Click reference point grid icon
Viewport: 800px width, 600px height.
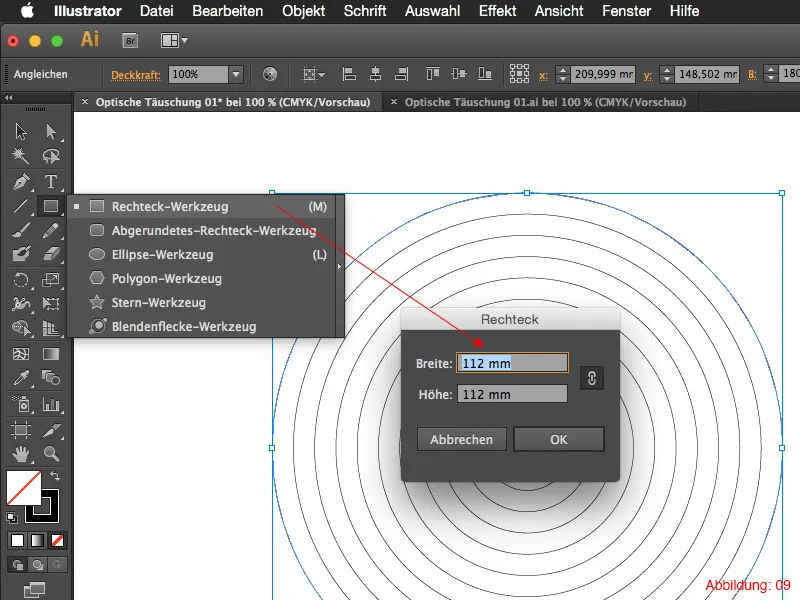(519, 74)
